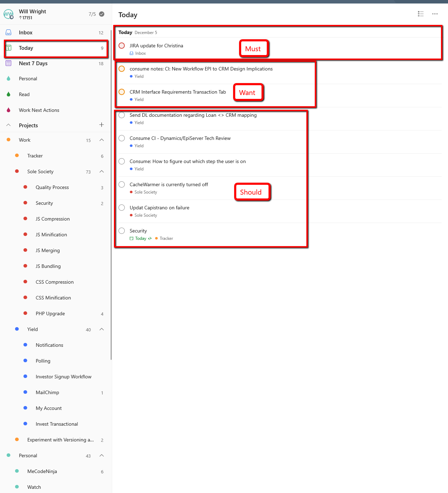Complete the Security task checkbox
448x493 pixels.
tap(122, 231)
